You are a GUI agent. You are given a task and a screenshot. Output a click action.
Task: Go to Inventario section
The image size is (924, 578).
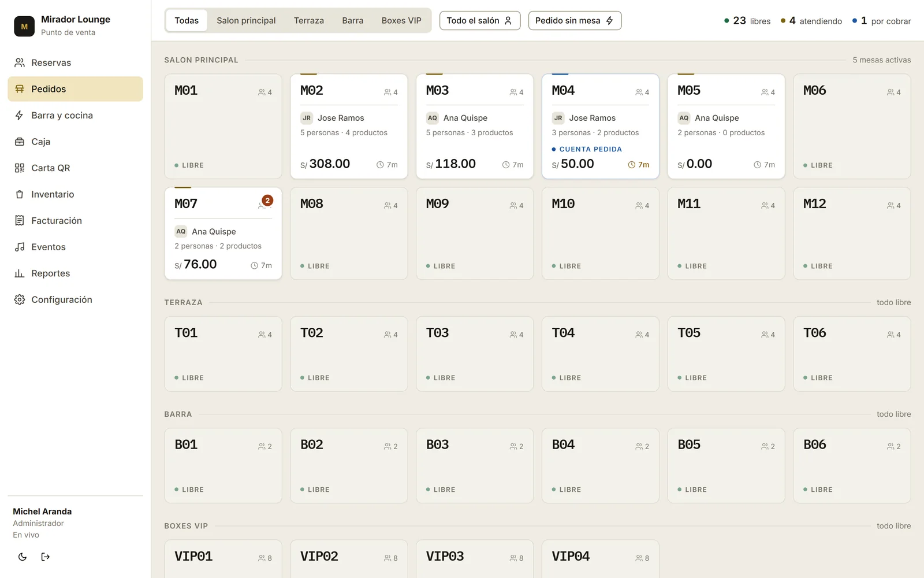(x=75, y=194)
